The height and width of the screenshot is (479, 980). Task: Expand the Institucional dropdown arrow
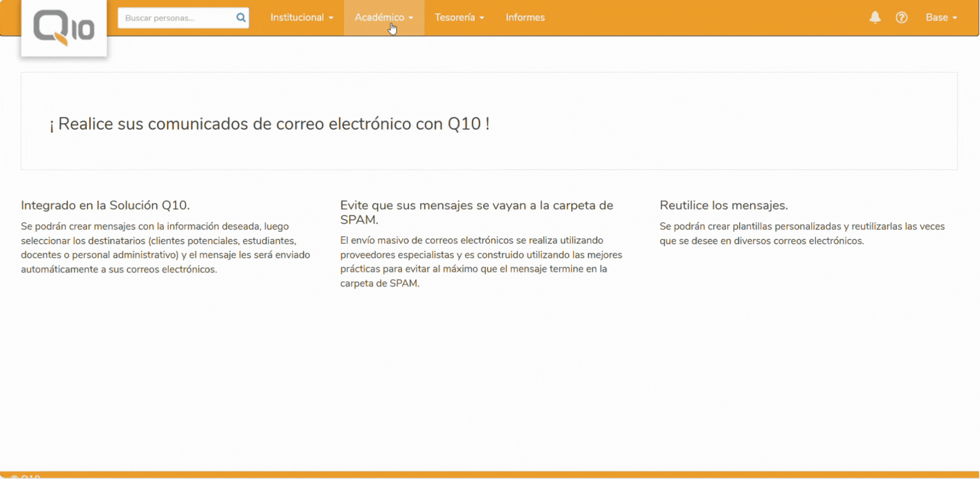coord(332,18)
